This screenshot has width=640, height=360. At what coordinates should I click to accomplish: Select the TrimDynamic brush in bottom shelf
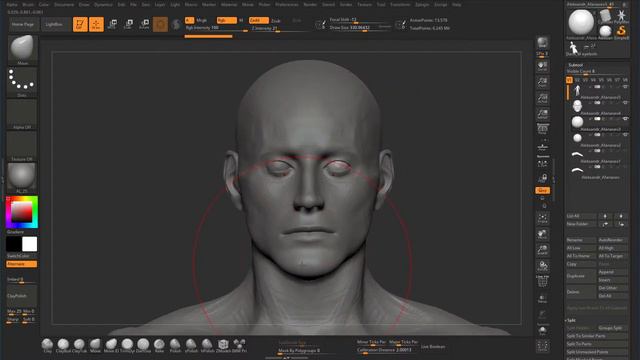(x=127, y=345)
